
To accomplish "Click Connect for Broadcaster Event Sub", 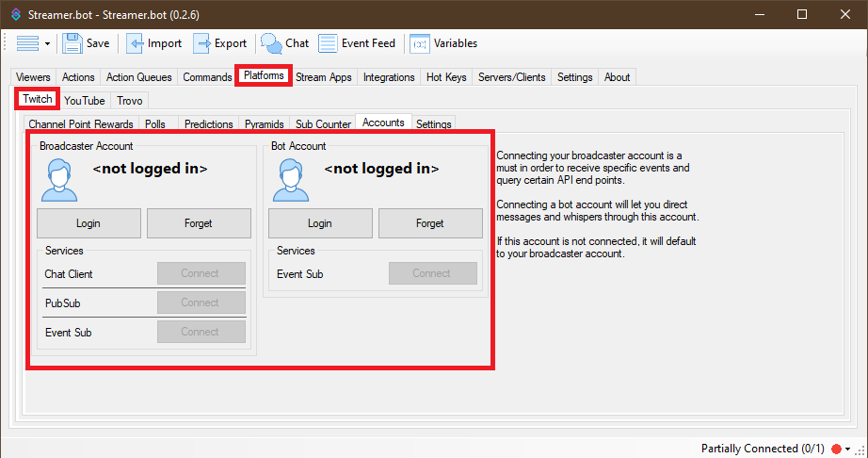I will coord(201,332).
